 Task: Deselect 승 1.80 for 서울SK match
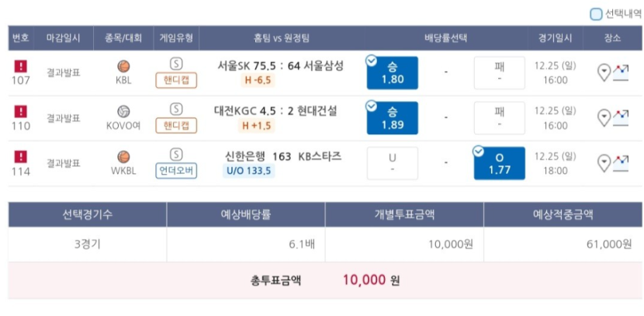pyautogui.click(x=393, y=73)
